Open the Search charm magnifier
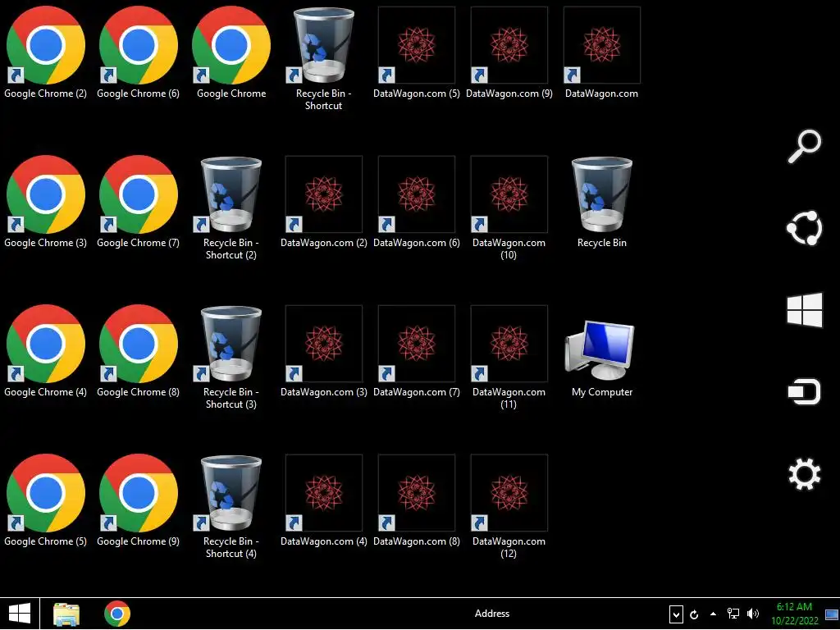The image size is (840, 630). [x=804, y=146]
